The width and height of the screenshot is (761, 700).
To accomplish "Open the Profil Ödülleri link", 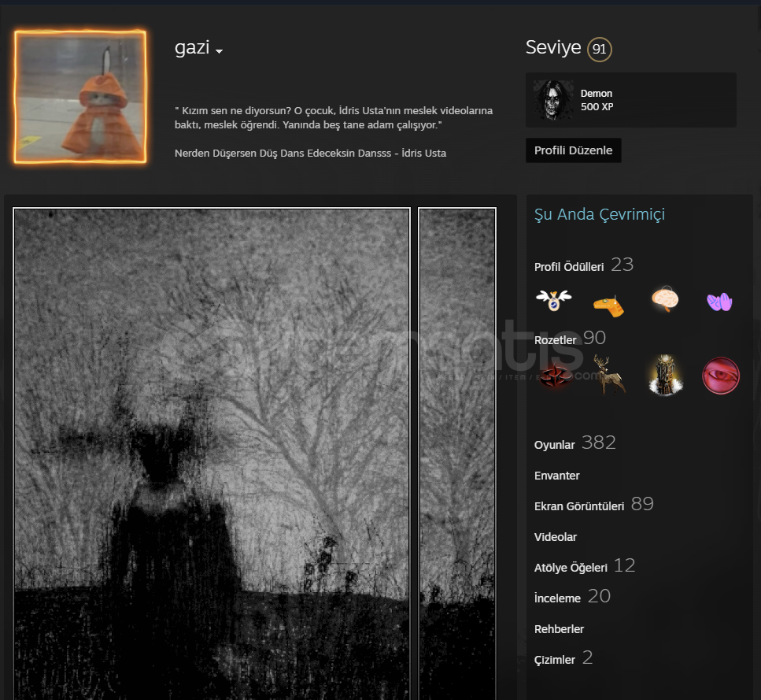I will click(569, 266).
